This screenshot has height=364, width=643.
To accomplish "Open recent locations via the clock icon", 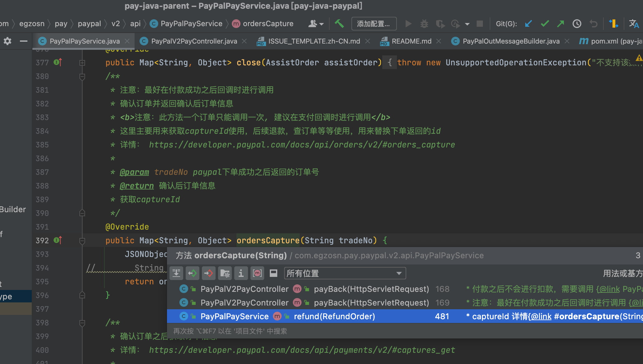I will coord(577,24).
